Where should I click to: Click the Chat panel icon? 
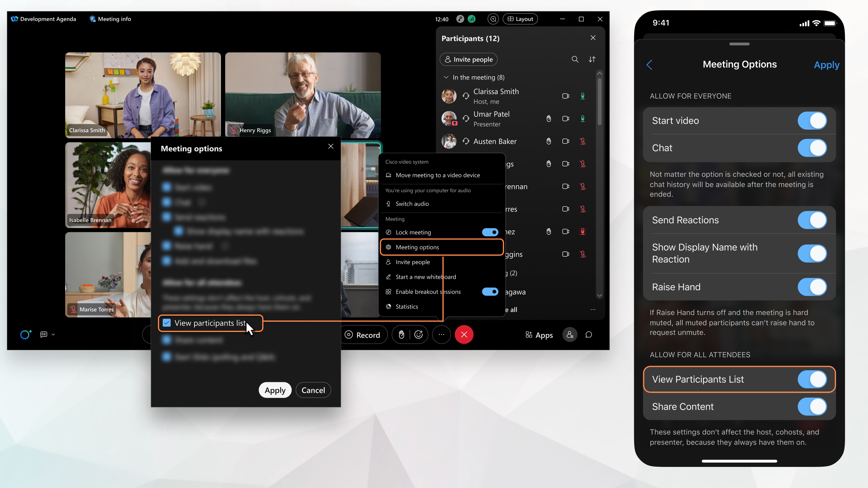coord(588,334)
